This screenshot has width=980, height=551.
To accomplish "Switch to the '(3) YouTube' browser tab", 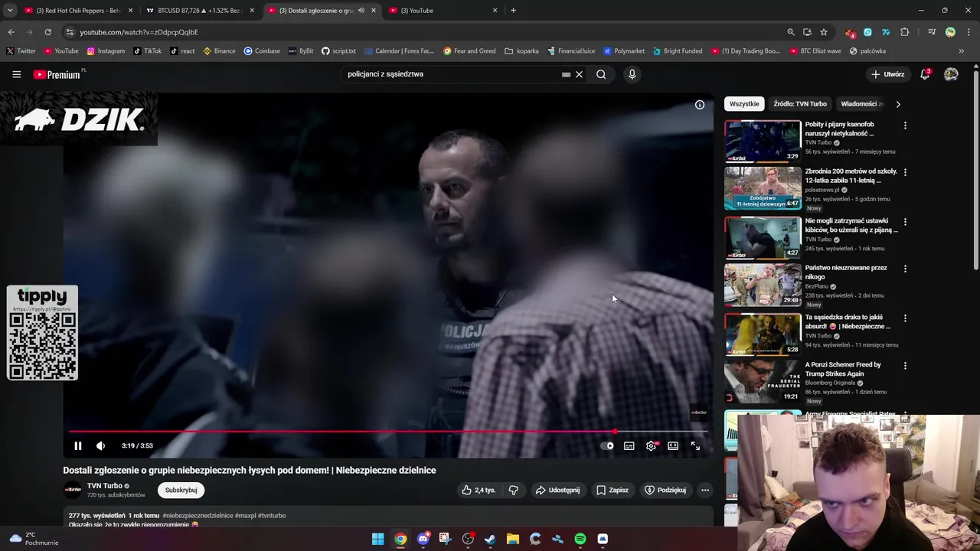I will pyautogui.click(x=444, y=11).
